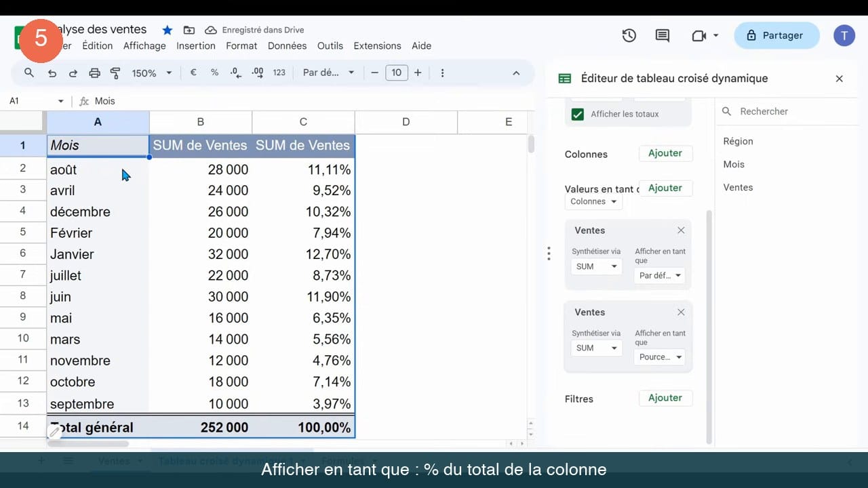Open the T account avatar
Screen dimensions: 868x488
pyautogui.click(x=844, y=35)
